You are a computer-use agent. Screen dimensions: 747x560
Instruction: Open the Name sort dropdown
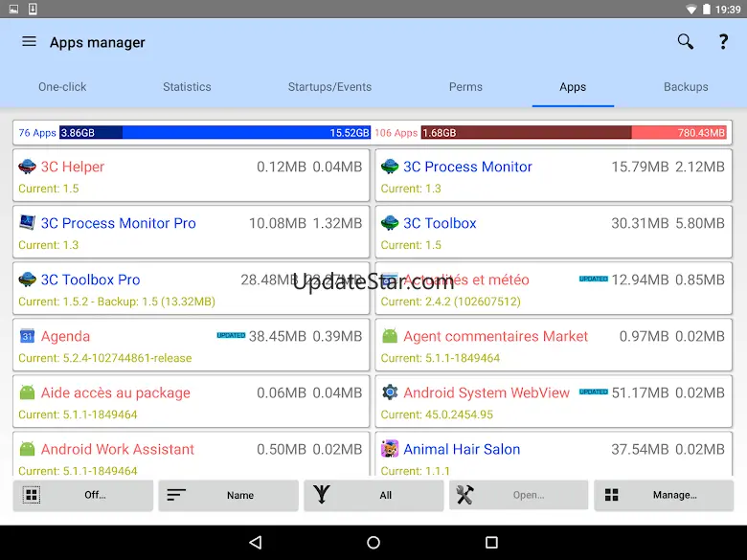[x=228, y=495]
